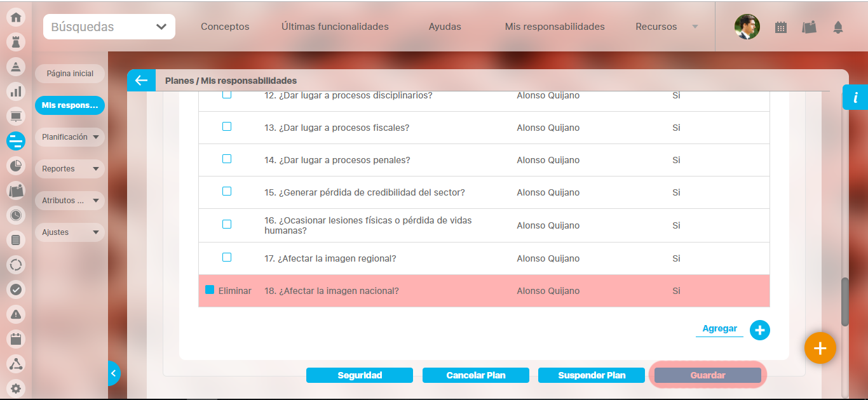Open the settings gear in sidebar

coord(16,389)
